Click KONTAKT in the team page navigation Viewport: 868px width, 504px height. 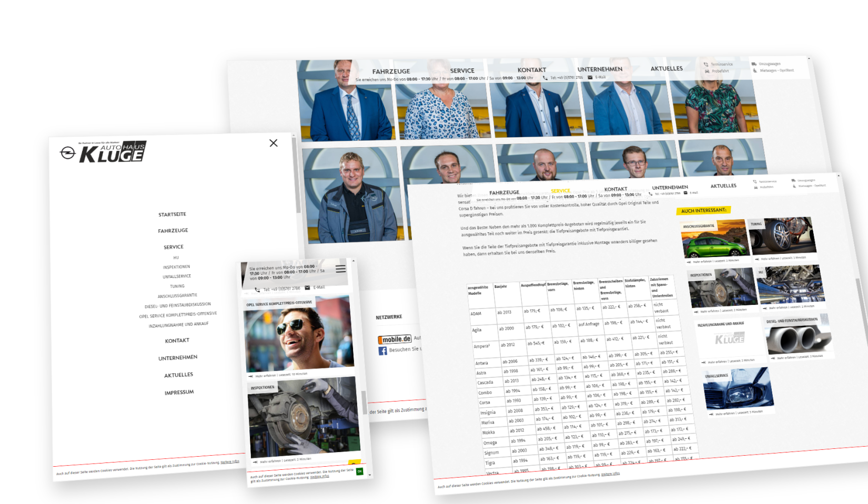[x=532, y=70]
